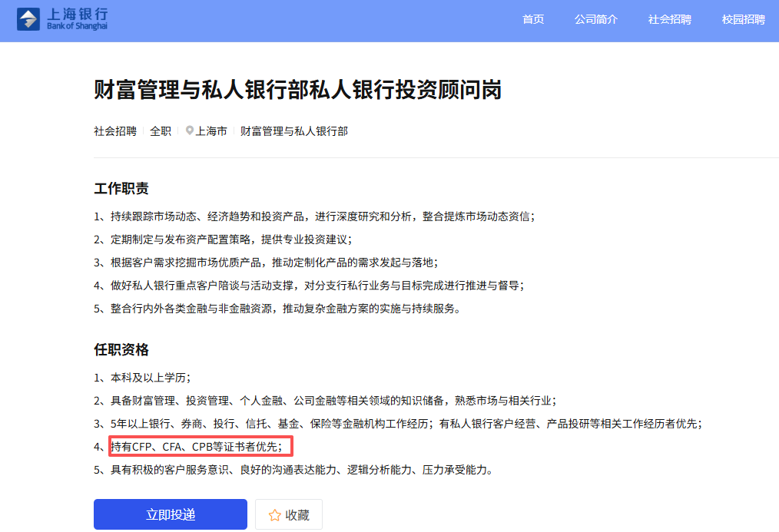The height and width of the screenshot is (532, 779).
Task: Open 校园招聘 in the top navigation bar
Action: [743, 19]
